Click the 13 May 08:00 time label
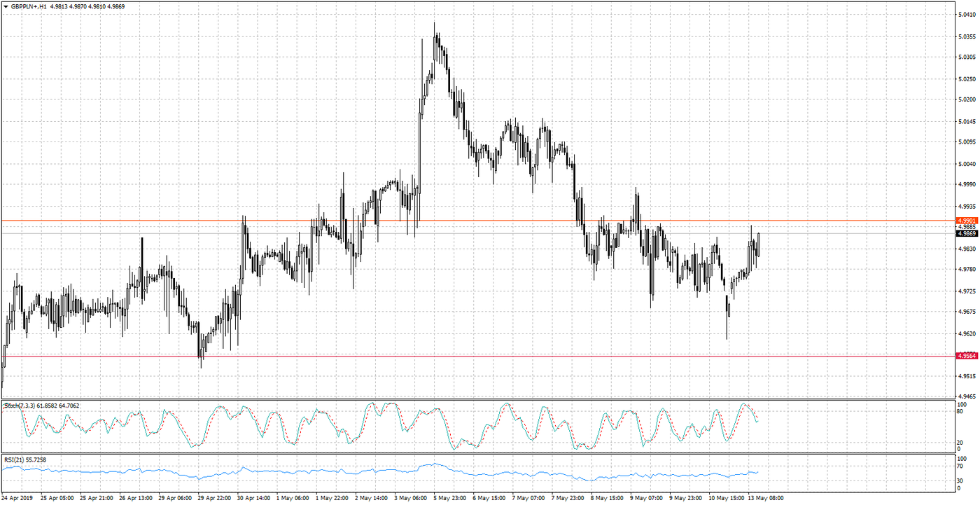 click(764, 498)
